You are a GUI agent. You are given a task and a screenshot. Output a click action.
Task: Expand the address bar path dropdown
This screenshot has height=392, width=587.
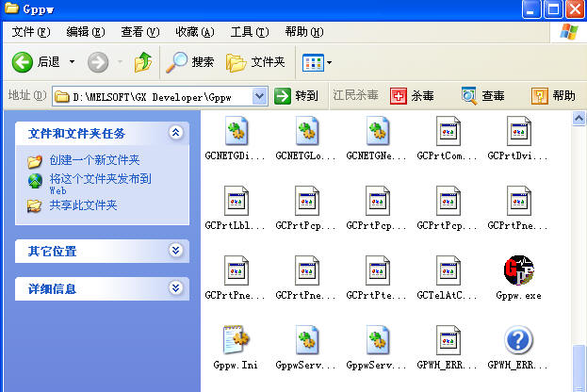[x=260, y=96]
